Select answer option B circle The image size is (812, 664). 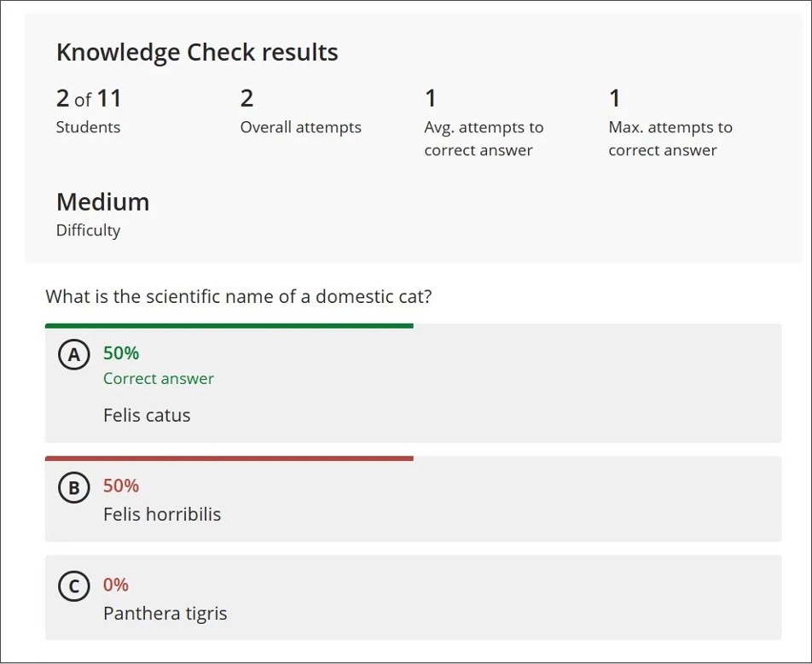pos(74,487)
